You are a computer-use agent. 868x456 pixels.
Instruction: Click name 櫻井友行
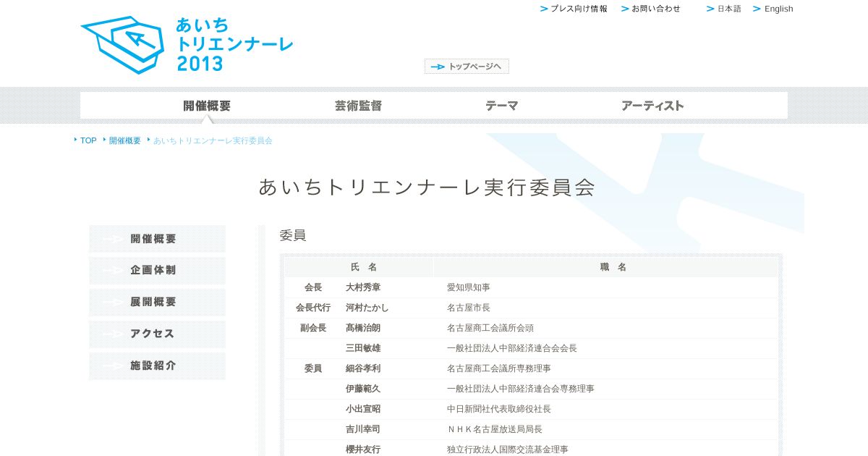[363, 449]
